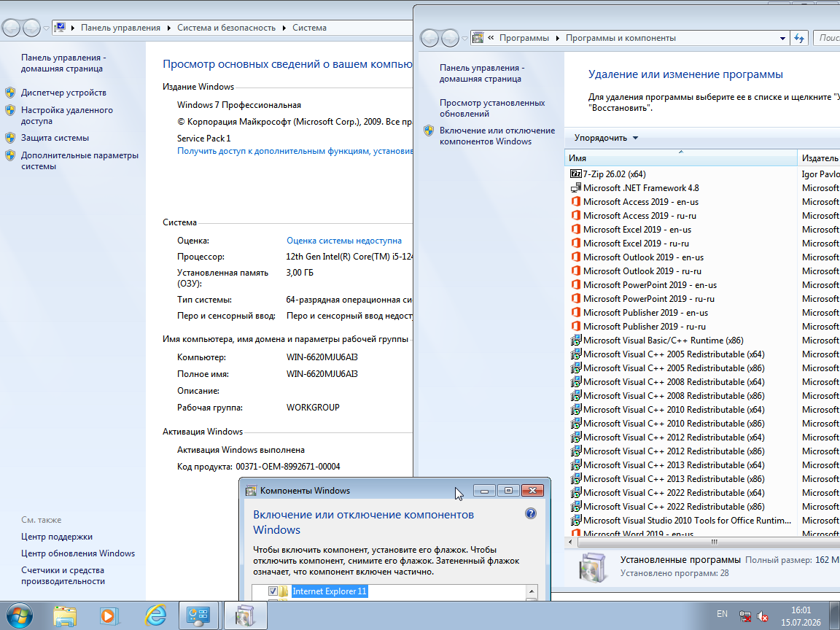The height and width of the screenshot is (630, 840).
Task: Uncheck the Internet Explorer 11 checkbox
Action: [x=273, y=591]
